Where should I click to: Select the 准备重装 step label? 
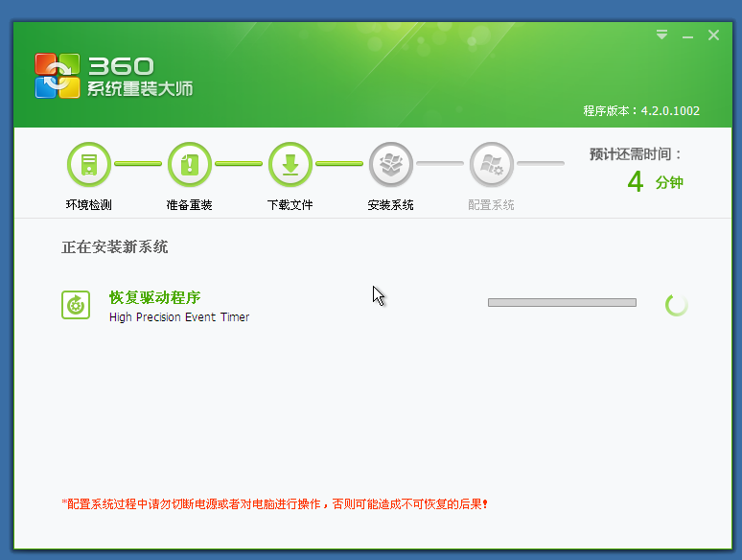pyautogui.click(x=189, y=205)
